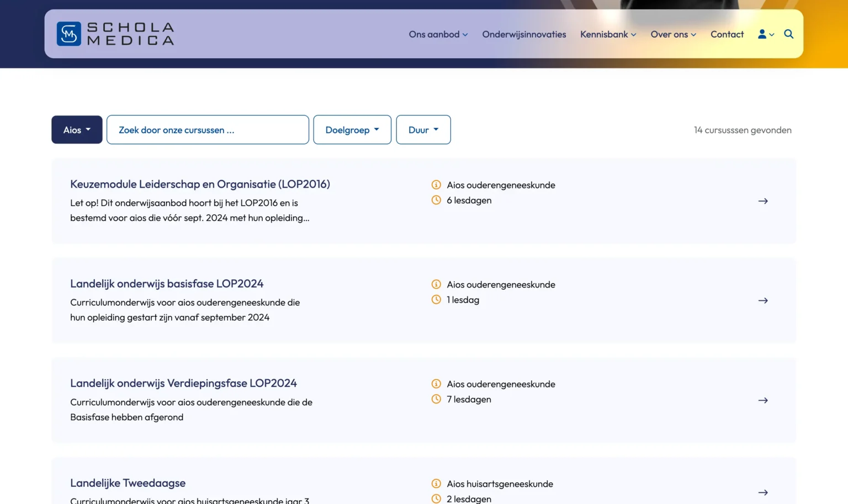Expand the Kennisbank menu
The image size is (848, 504).
click(x=608, y=34)
